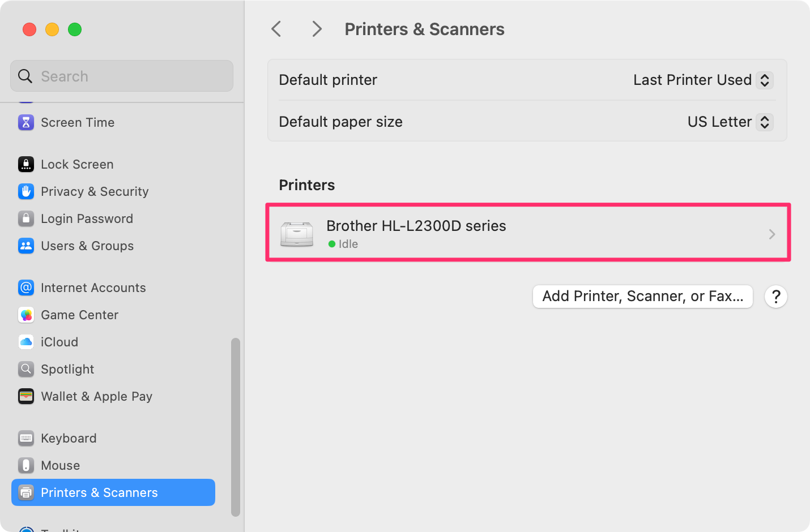
Task: Click the Brother printer thumbnail image
Action: pyautogui.click(x=297, y=234)
